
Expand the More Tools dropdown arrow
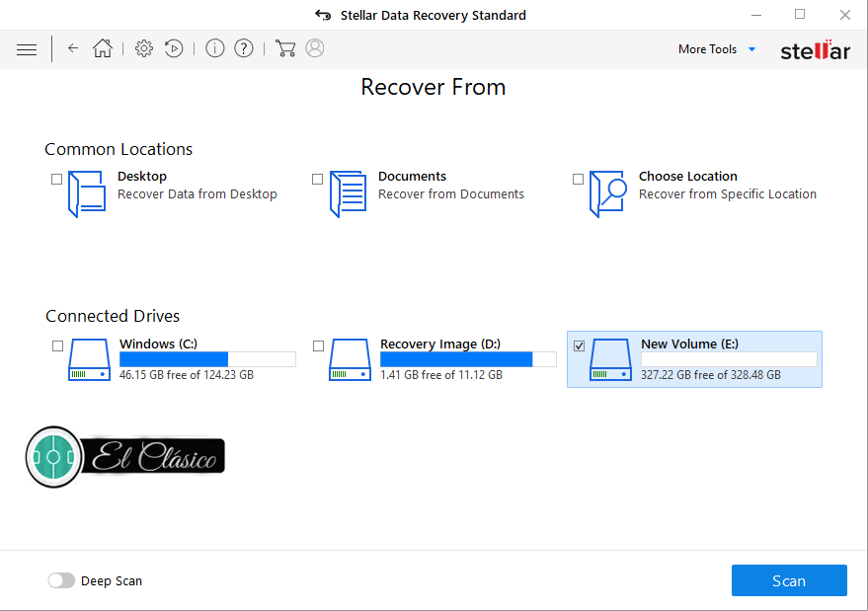pos(751,49)
